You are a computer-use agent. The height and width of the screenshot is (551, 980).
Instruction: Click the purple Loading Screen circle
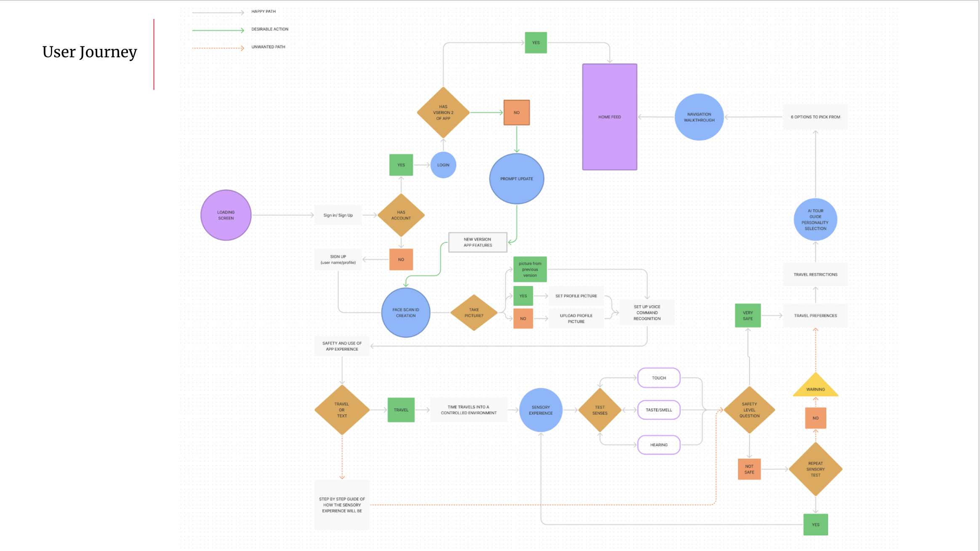(226, 215)
